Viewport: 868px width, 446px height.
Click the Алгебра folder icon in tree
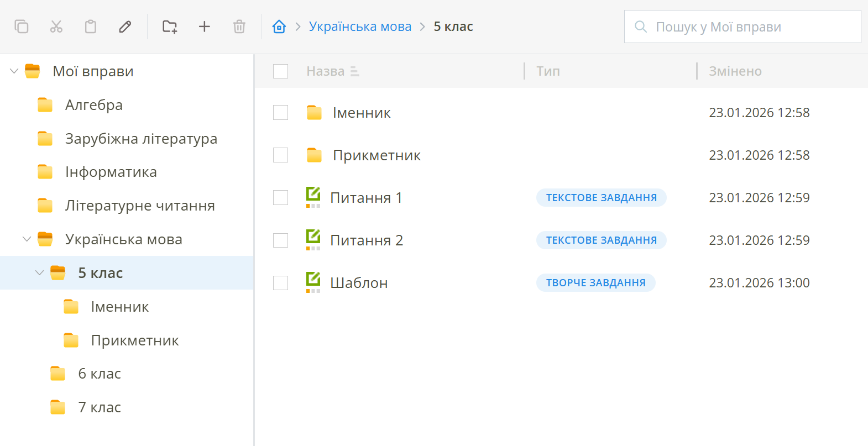click(x=45, y=105)
